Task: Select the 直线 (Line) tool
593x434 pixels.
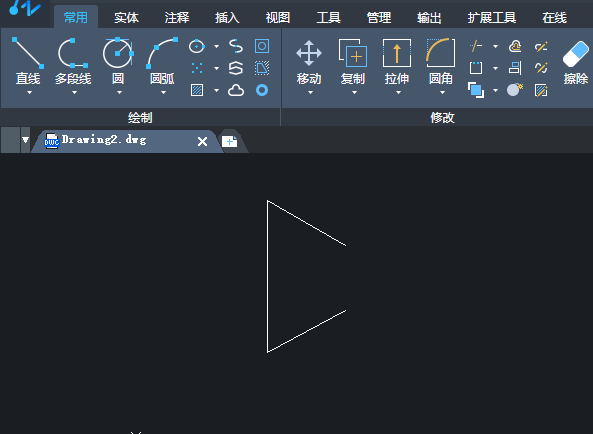Action: tap(28, 60)
